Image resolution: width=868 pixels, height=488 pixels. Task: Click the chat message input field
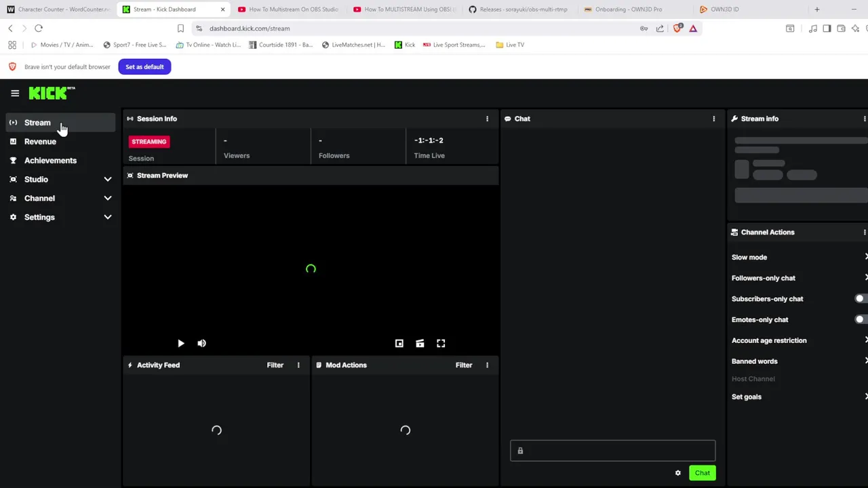(613, 451)
